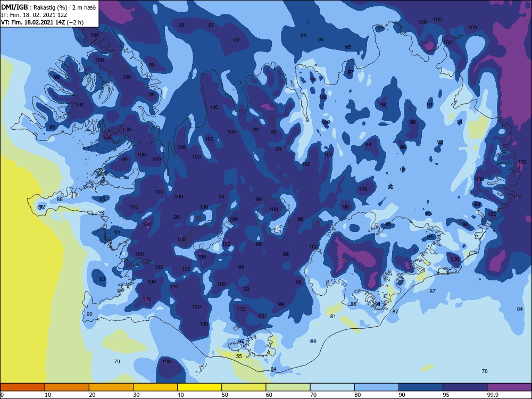Click the '90' map value near the southwest coast

(x=89, y=314)
